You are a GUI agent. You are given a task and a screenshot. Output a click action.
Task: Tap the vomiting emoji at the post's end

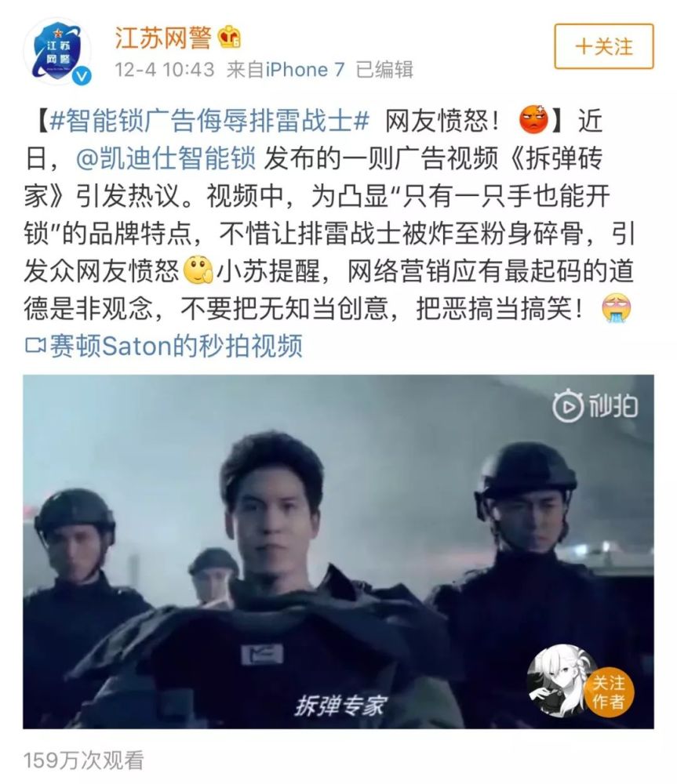[616, 308]
